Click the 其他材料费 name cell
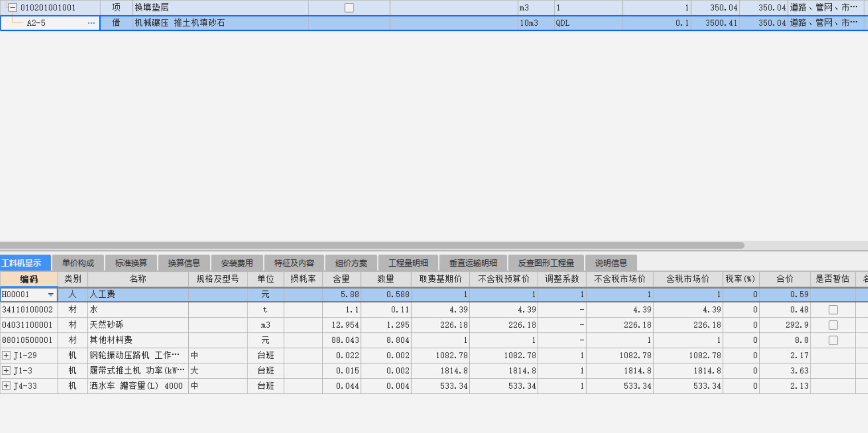The height and width of the screenshot is (433, 868). pos(138,340)
